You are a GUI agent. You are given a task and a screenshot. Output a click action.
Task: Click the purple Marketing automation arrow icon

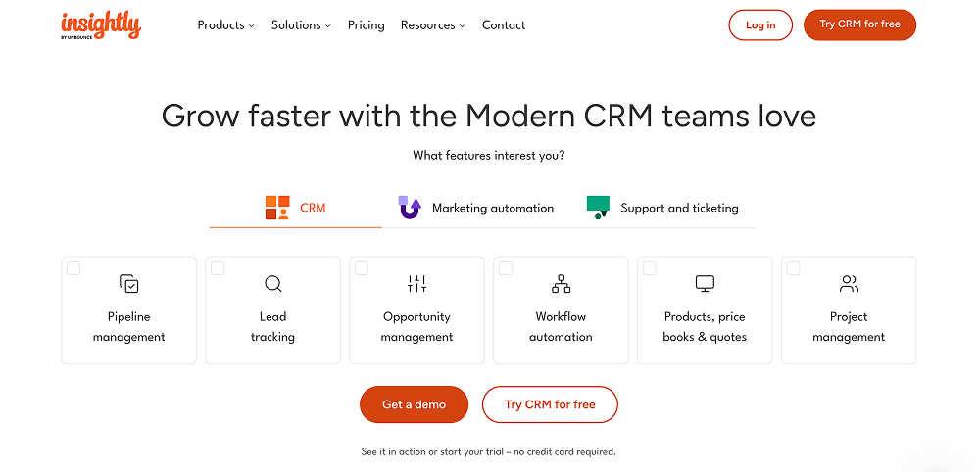click(x=410, y=208)
